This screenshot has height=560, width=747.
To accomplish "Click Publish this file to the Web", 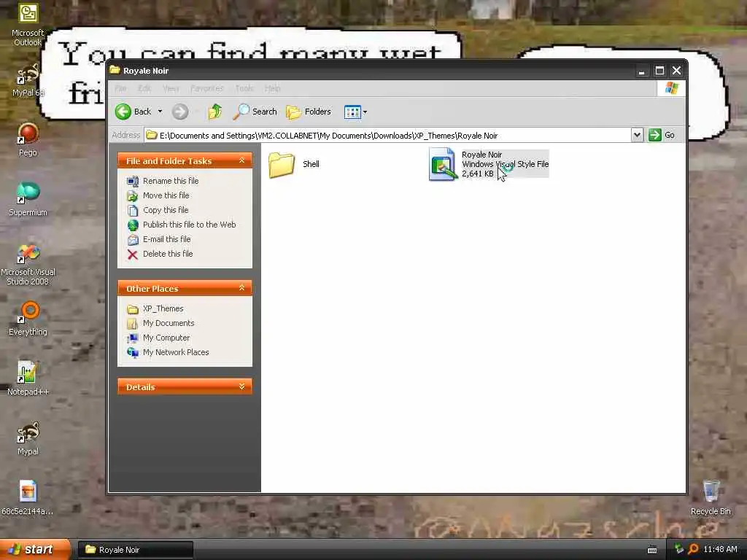I will pyautogui.click(x=189, y=225).
